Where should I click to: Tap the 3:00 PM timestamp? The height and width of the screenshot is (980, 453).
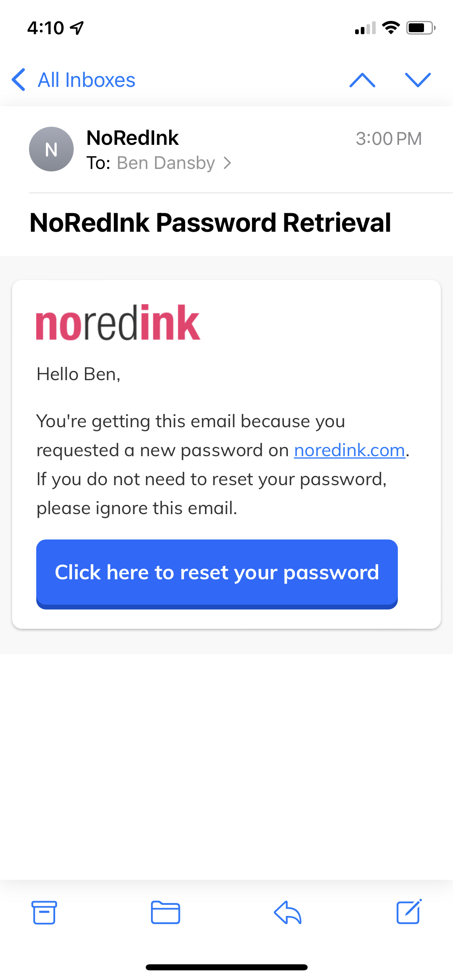click(x=388, y=139)
